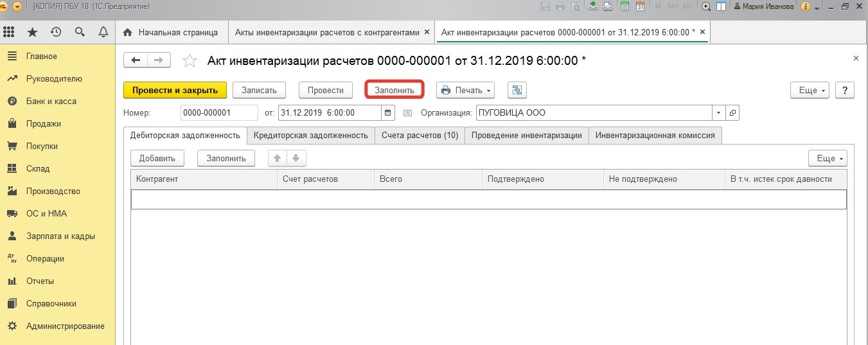Open the sections menu grid icon
868x345 pixels.
[9, 32]
